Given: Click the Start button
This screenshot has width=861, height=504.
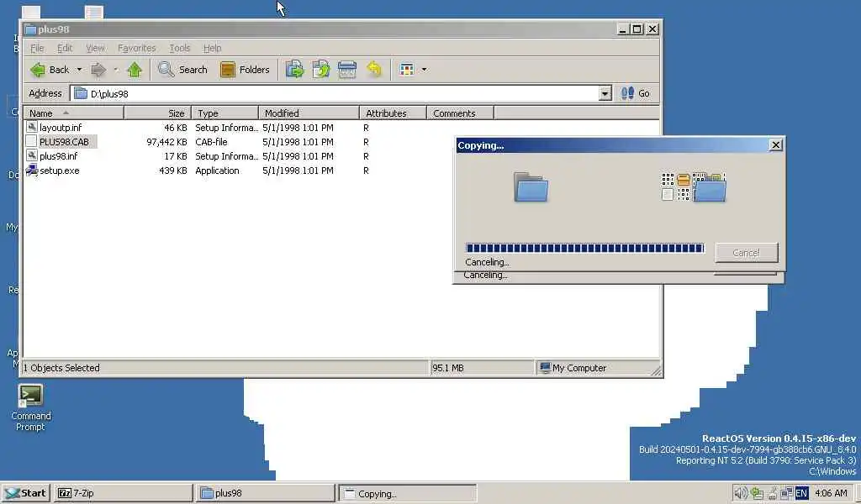Looking at the screenshot, I should click(26, 493).
